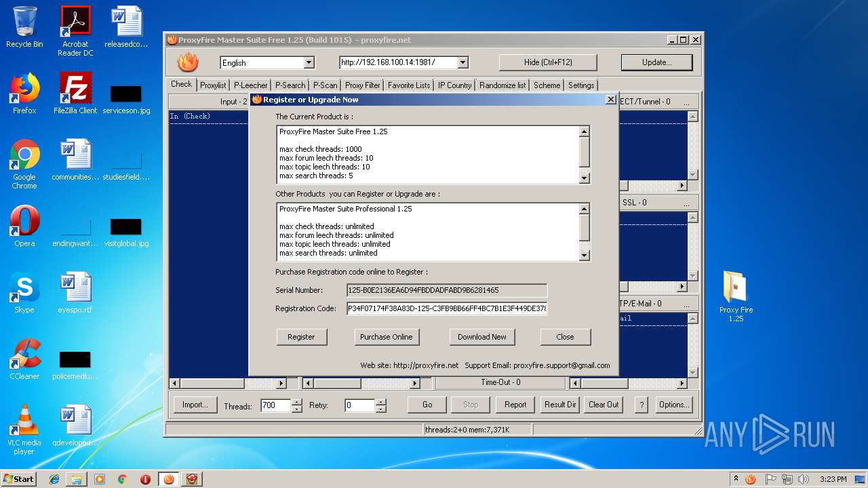Screen dimensions: 868x488
Task: Select ProxyFire taskbar button
Action: [169, 479]
